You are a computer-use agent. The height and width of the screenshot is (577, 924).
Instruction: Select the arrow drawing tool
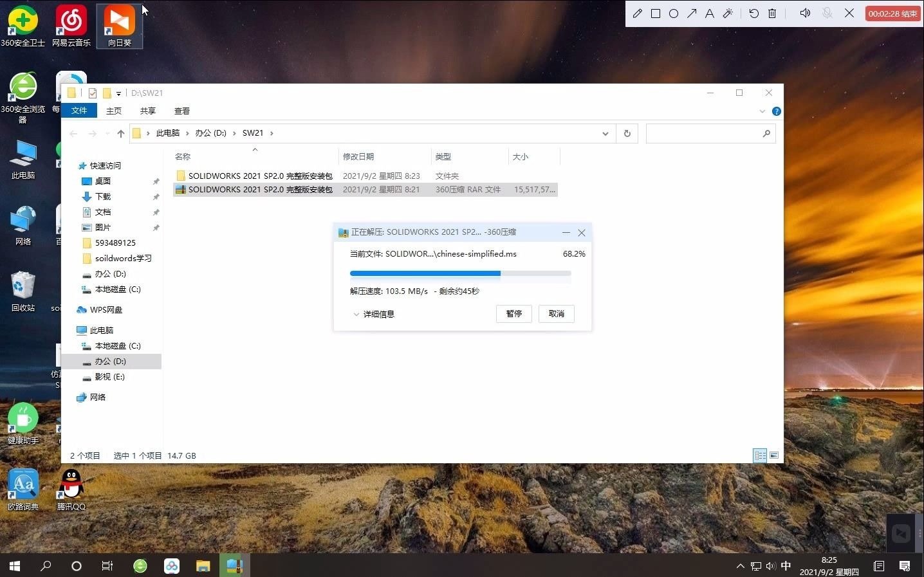pyautogui.click(x=692, y=14)
